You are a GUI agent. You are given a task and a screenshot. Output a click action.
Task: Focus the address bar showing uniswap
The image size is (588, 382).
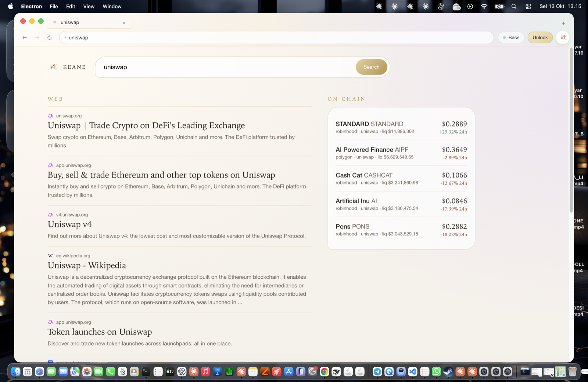276,38
